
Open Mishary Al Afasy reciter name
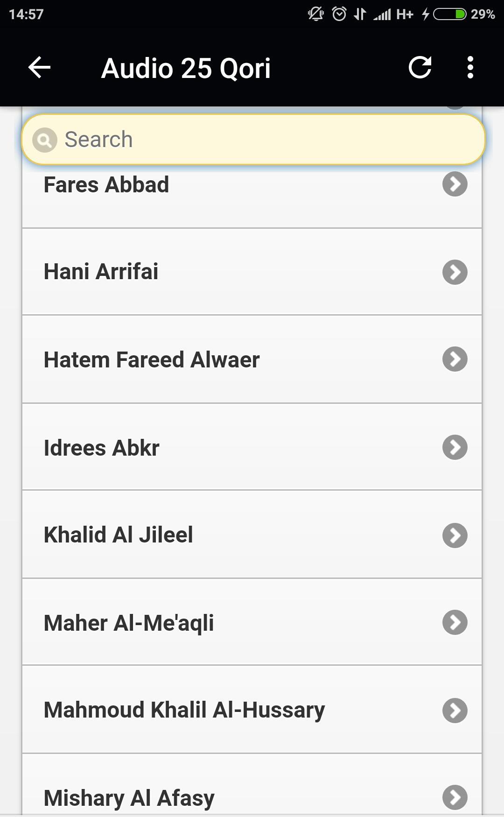click(x=129, y=798)
